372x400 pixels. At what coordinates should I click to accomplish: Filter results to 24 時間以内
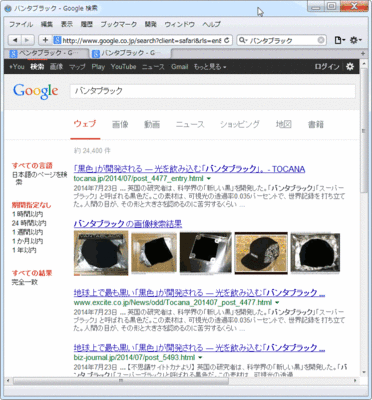tap(29, 223)
